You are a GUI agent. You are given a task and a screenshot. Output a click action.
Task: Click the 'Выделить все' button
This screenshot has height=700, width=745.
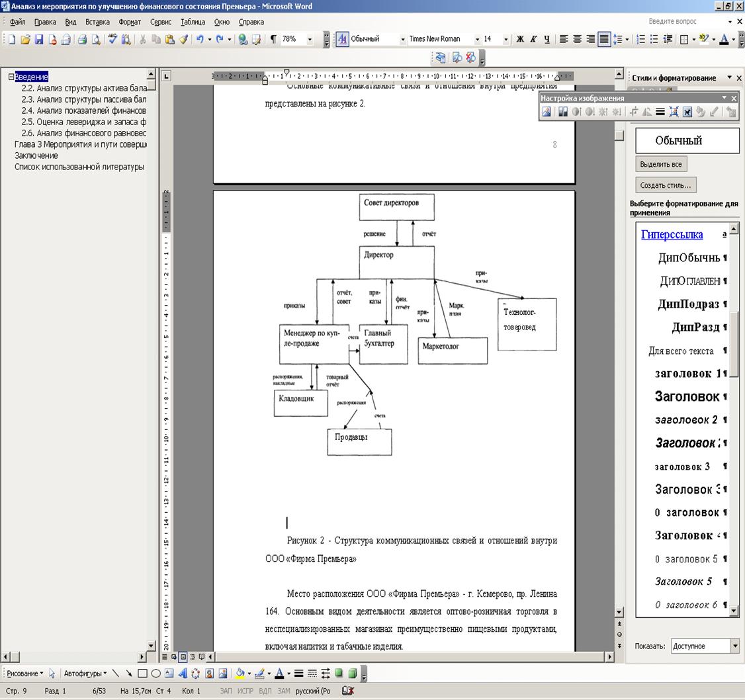pos(661,164)
